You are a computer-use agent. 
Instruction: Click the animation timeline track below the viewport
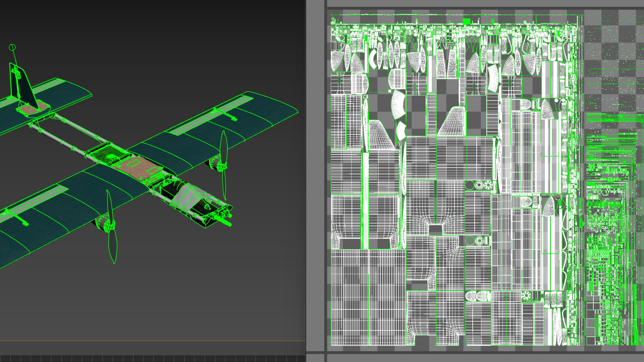pos(153,358)
